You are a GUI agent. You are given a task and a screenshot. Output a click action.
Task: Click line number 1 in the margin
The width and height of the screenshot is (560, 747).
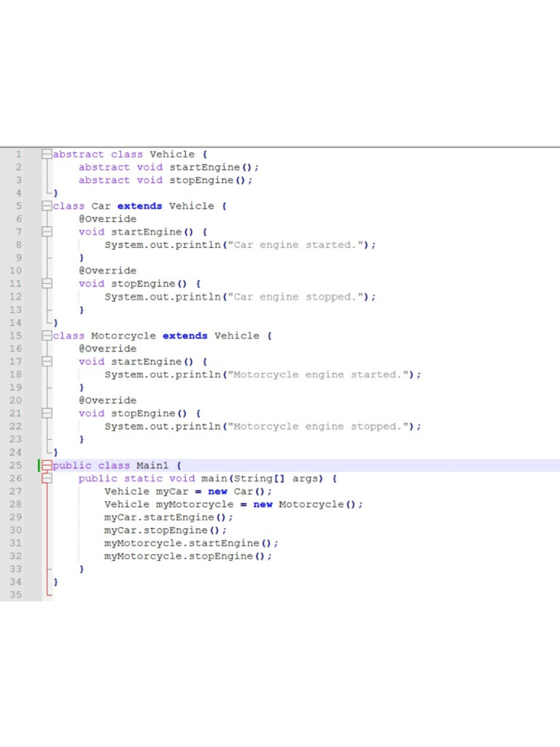coord(18,154)
